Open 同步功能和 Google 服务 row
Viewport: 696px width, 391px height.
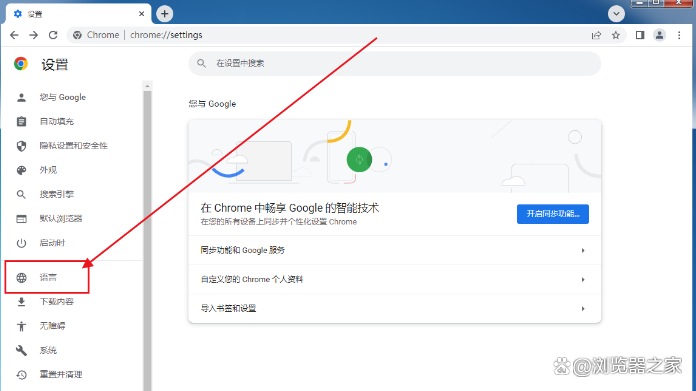point(395,250)
